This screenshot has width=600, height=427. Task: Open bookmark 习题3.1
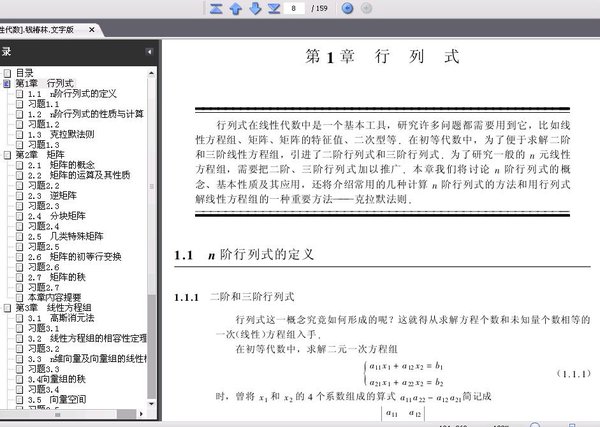(x=43, y=328)
